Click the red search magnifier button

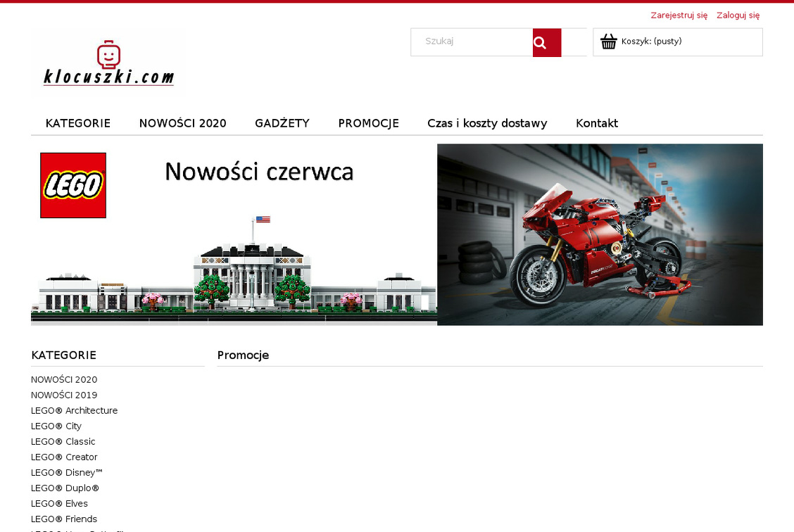547,42
